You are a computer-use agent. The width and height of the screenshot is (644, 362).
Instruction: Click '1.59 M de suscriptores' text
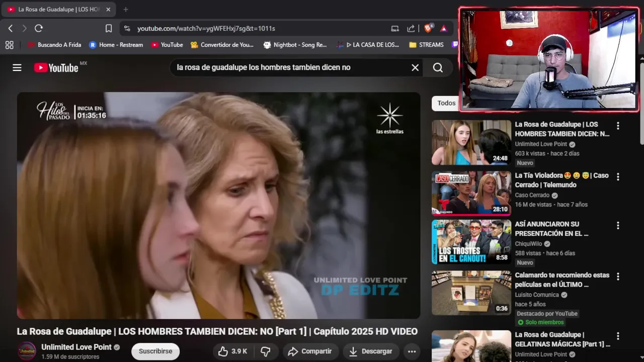[x=70, y=356]
